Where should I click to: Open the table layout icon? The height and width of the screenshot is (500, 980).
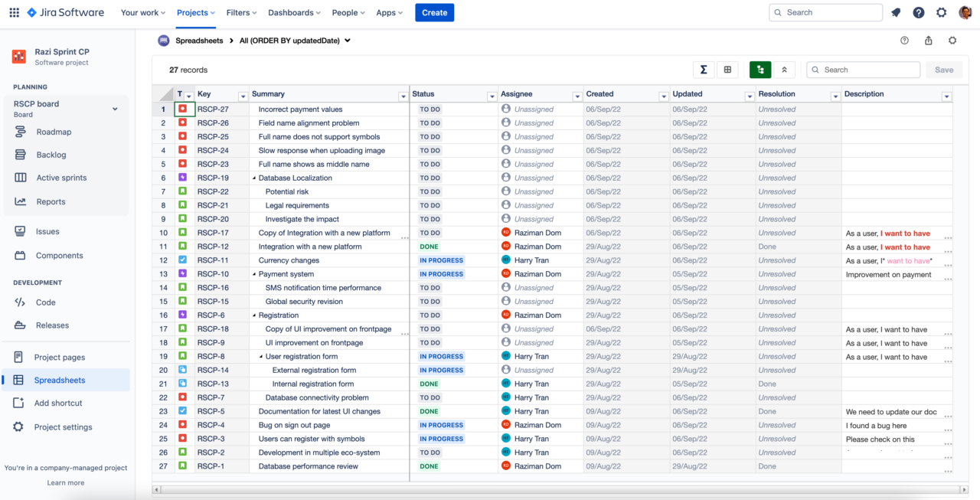pos(727,70)
